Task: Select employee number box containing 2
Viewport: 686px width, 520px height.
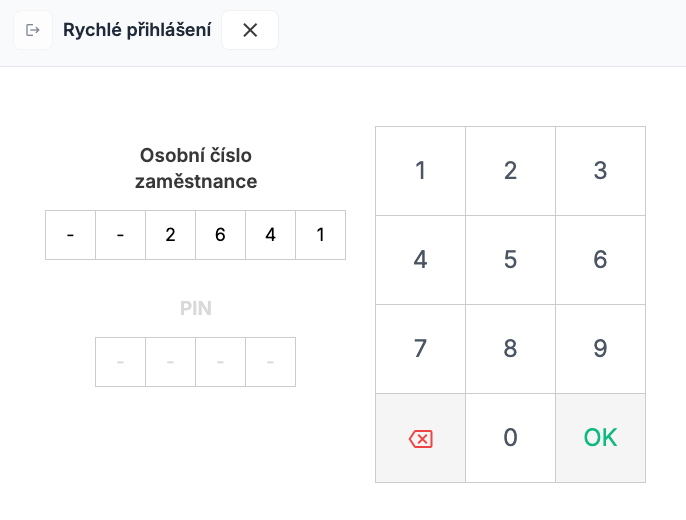Action: tap(171, 235)
